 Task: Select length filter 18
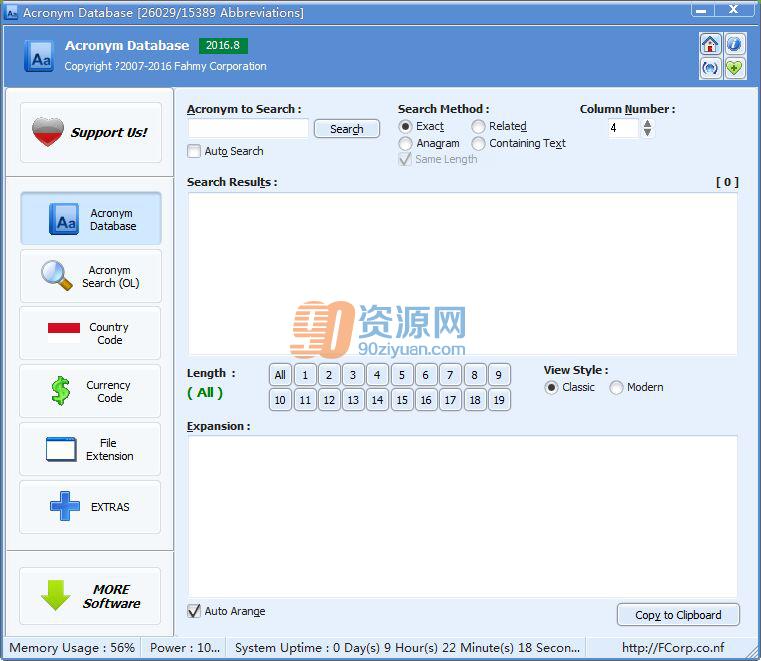click(475, 400)
